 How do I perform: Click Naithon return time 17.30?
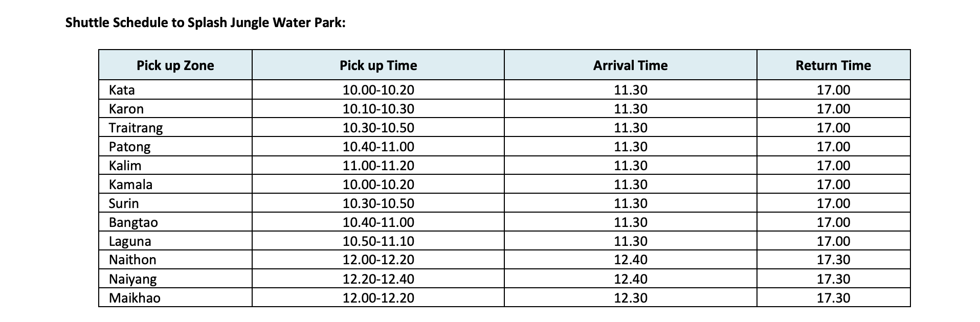[833, 260]
